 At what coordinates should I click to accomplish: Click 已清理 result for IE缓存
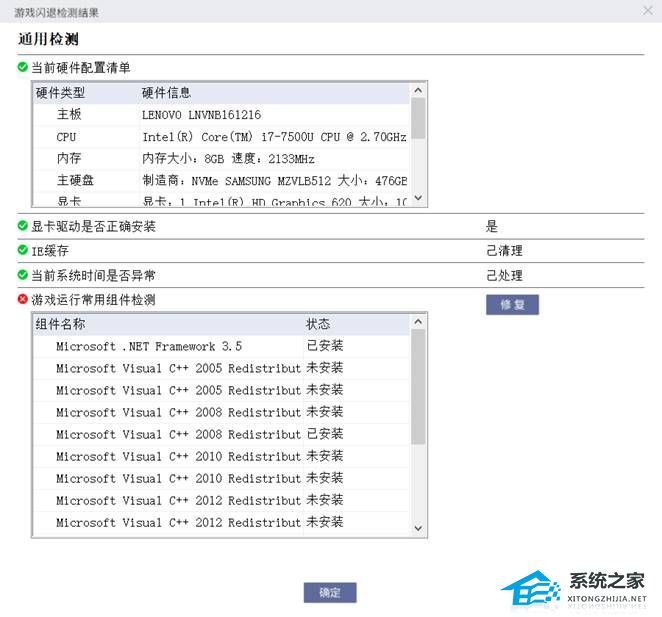coord(504,250)
